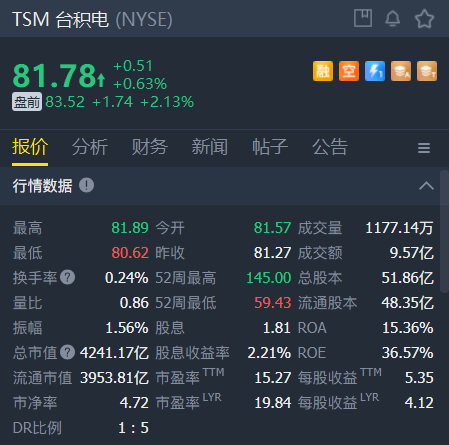Open the 帖子 tab
Image resolution: width=449 pixels, height=445 pixels.
[270, 147]
